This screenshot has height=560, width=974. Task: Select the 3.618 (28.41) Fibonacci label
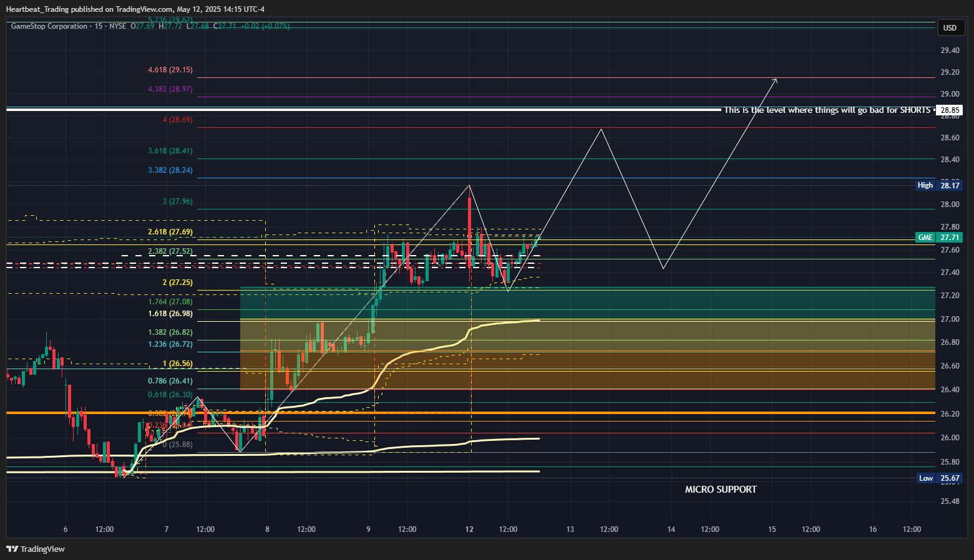click(170, 151)
